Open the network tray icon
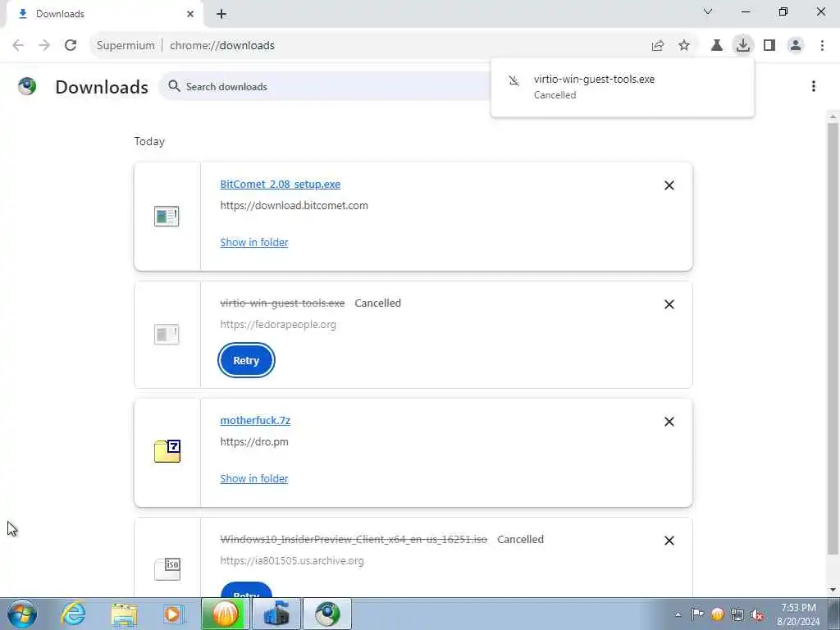The width and height of the screenshot is (840, 630). click(x=737, y=614)
